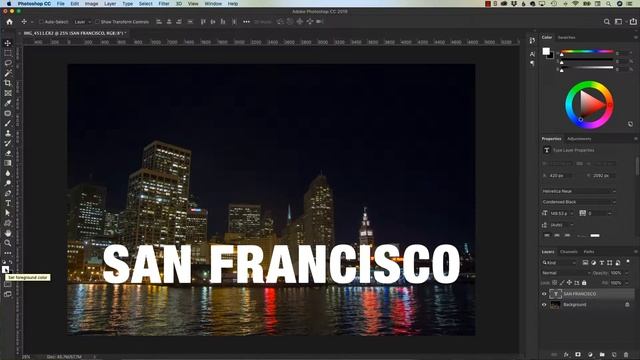Image resolution: width=640 pixels, height=360 pixels.
Task: Open the Helvetica Neue font dropdown
Action: click(x=578, y=191)
